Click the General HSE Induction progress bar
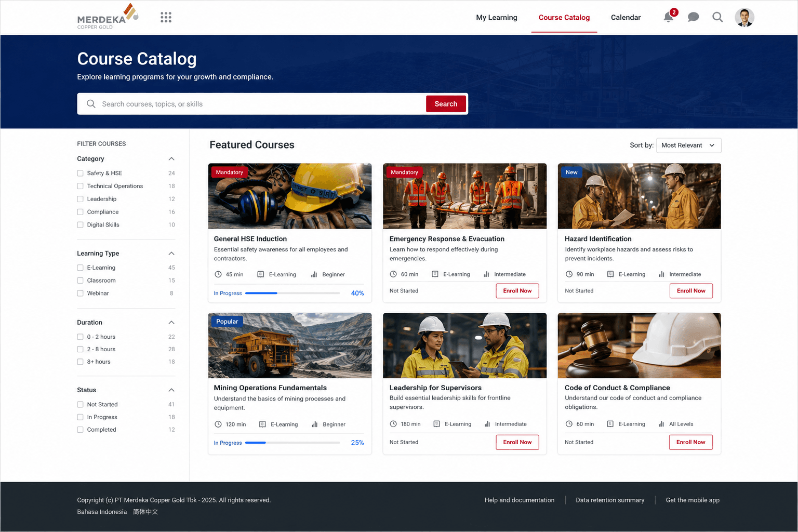This screenshot has width=798, height=532. click(292, 293)
